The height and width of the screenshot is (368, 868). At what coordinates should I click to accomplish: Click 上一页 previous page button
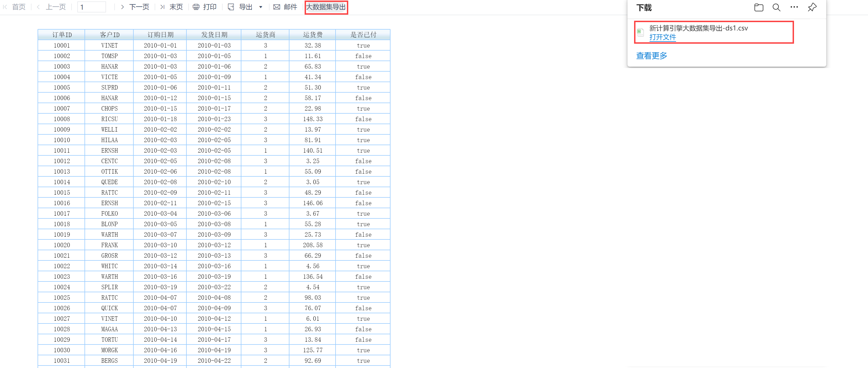coord(56,7)
